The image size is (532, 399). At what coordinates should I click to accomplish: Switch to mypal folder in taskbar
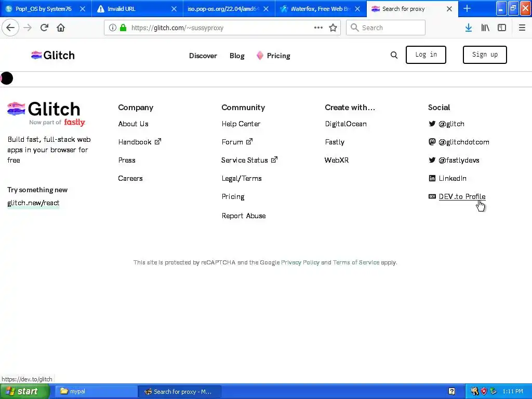click(96, 391)
